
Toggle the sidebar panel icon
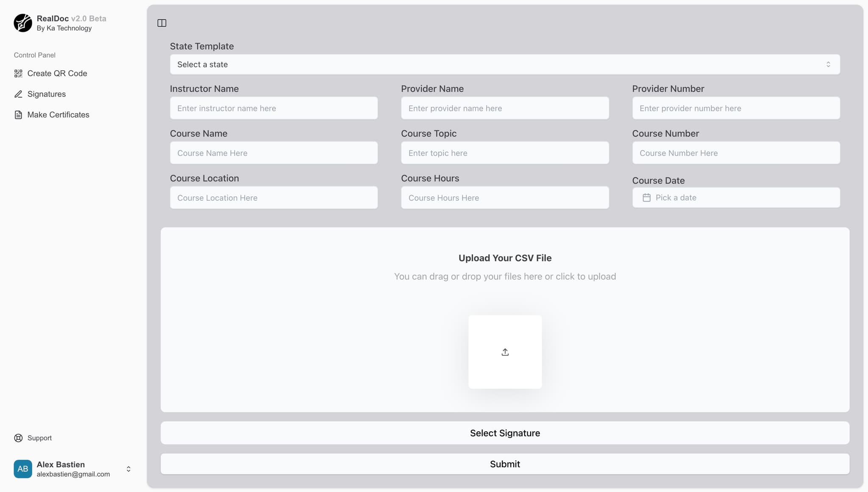(162, 23)
